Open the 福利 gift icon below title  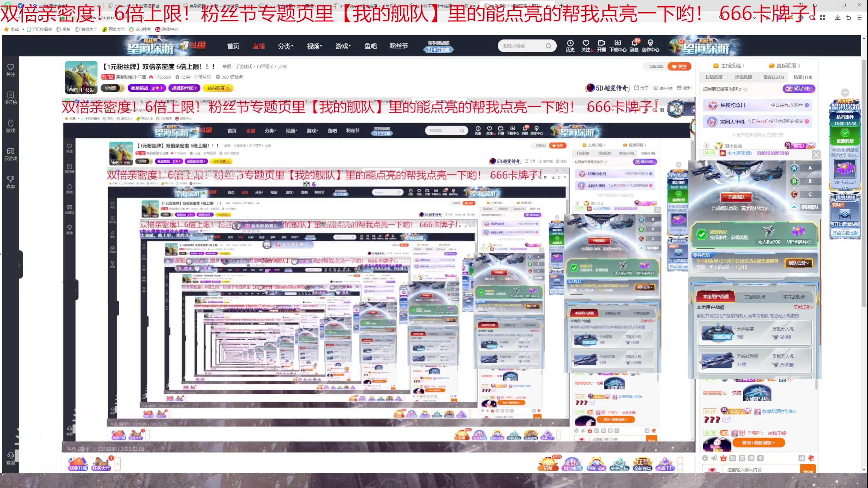pos(684,88)
